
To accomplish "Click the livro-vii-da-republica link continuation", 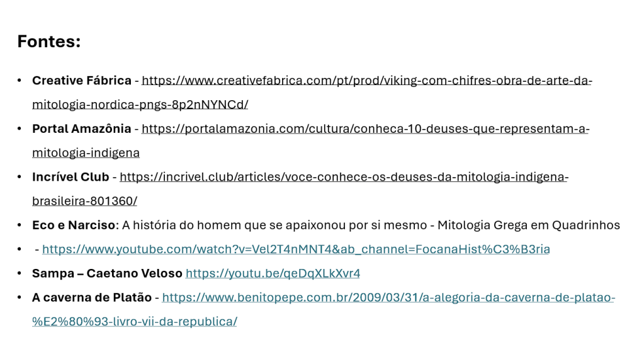I will [x=135, y=321].
